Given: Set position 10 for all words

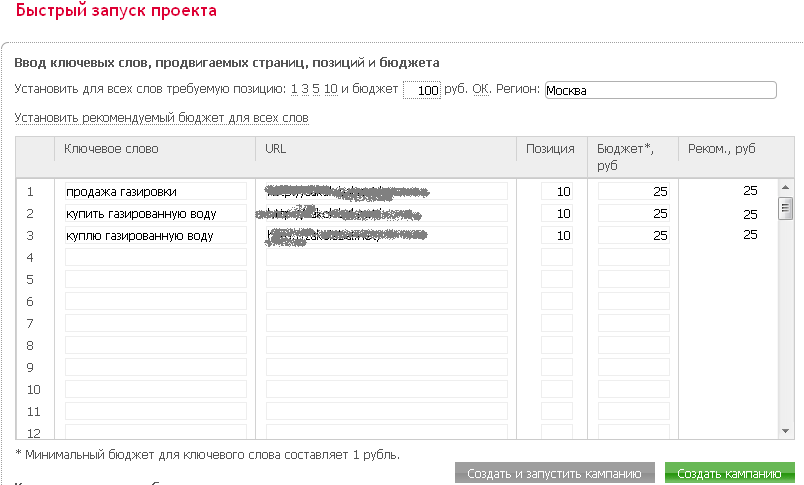Looking at the screenshot, I should (x=331, y=90).
